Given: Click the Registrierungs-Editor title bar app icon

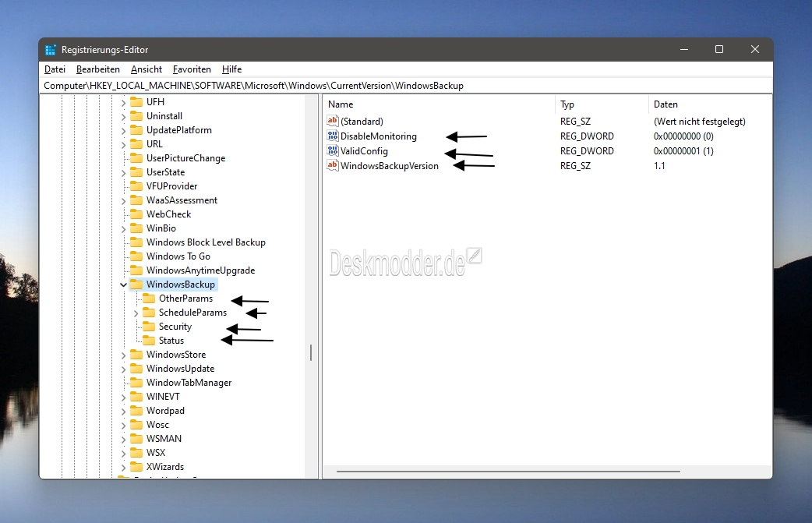Looking at the screenshot, I should [50, 50].
